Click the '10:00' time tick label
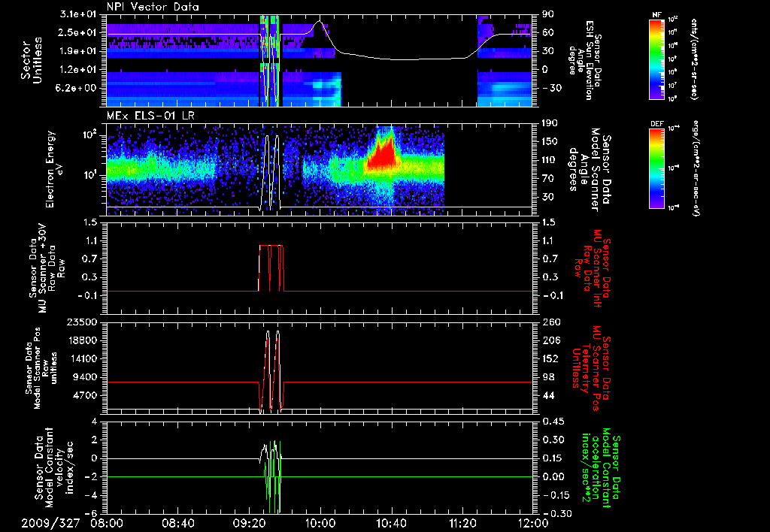 (320, 523)
